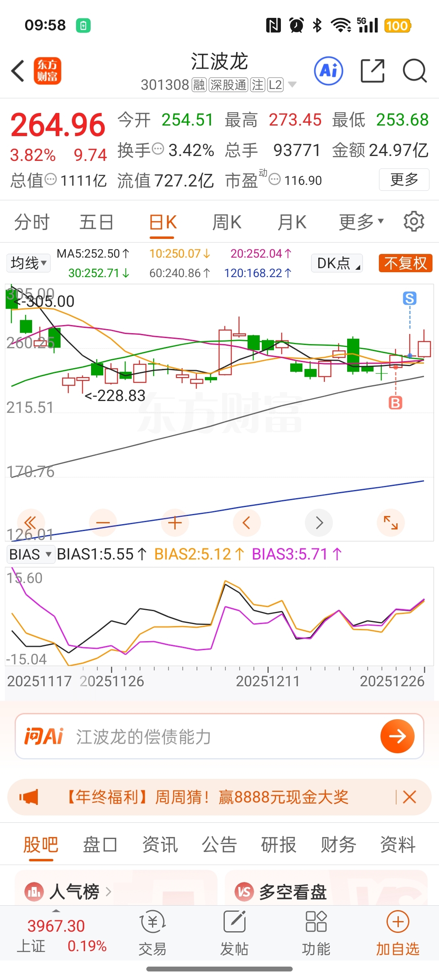Select the 日K tab

pyautogui.click(x=162, y=222)
